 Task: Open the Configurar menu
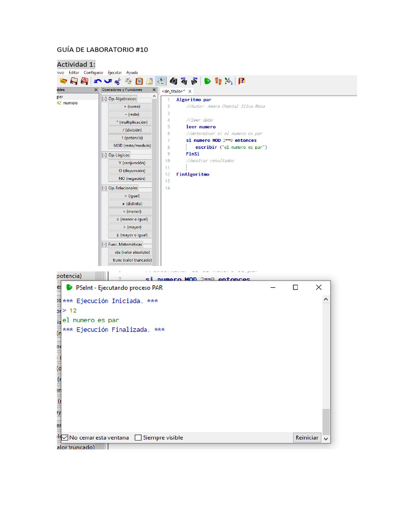94,73
